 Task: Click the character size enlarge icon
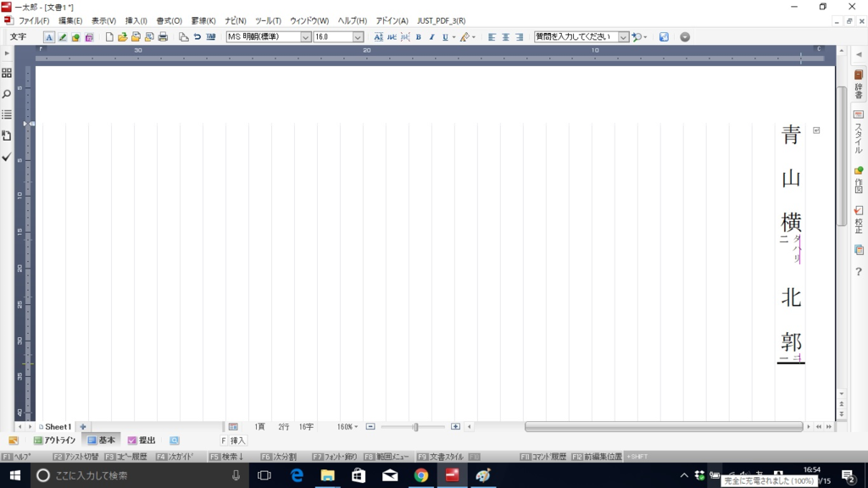tap(378, 37)
